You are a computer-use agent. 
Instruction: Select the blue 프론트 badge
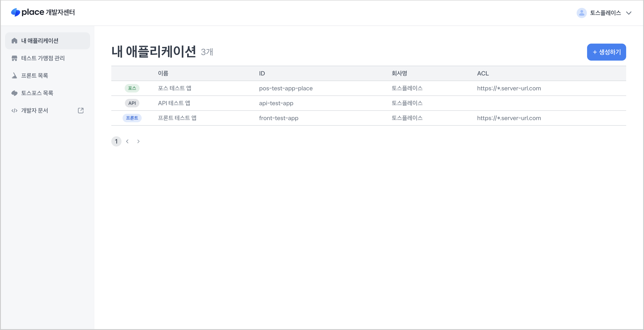[132, 118]
